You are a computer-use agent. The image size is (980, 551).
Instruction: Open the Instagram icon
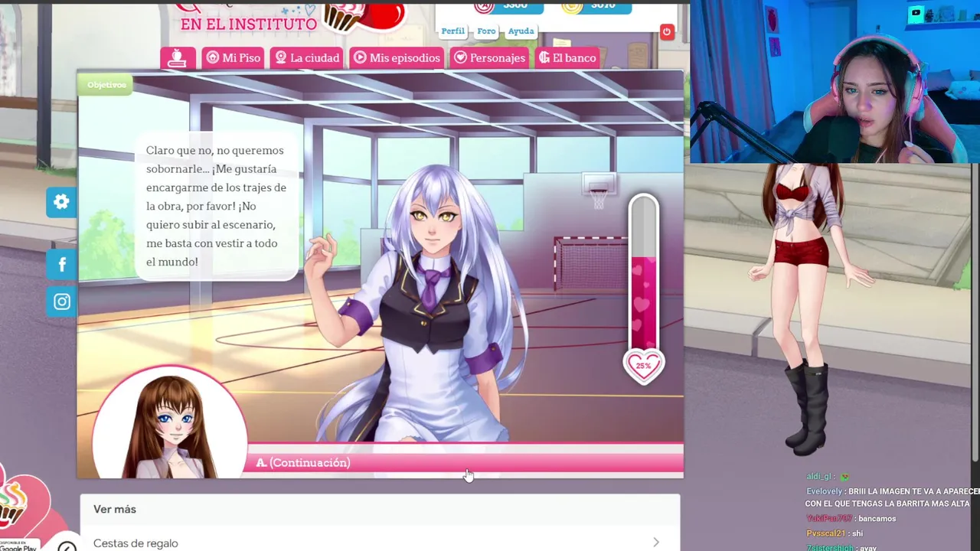61,302
